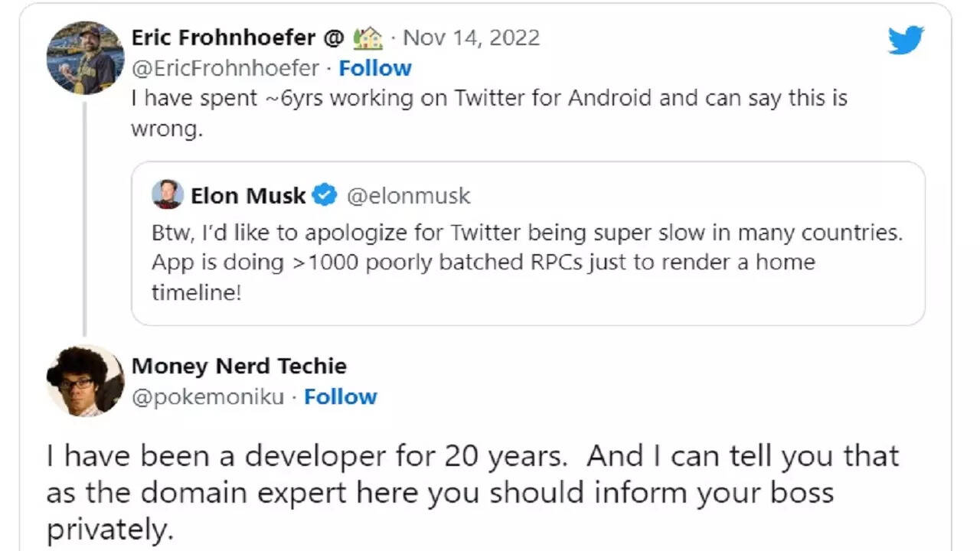Click the Elon Musk display name

point(248,196)
